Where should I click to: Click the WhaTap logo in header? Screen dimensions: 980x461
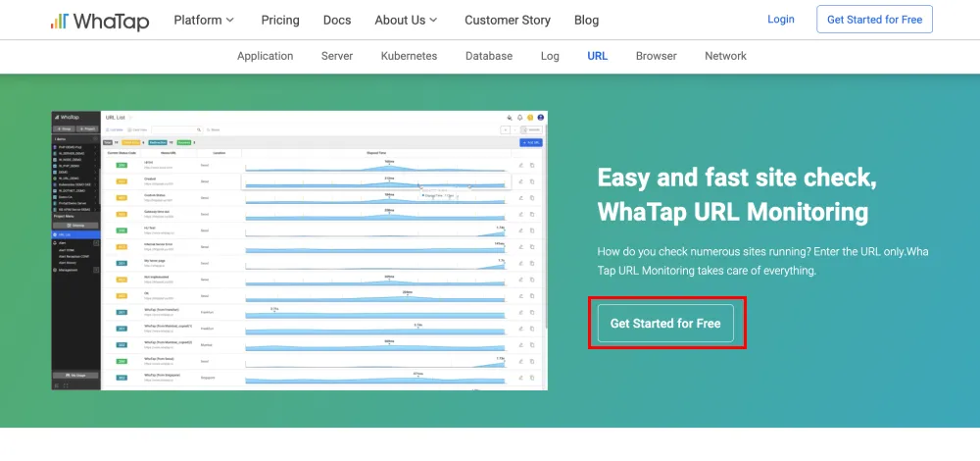click(100, 21)
